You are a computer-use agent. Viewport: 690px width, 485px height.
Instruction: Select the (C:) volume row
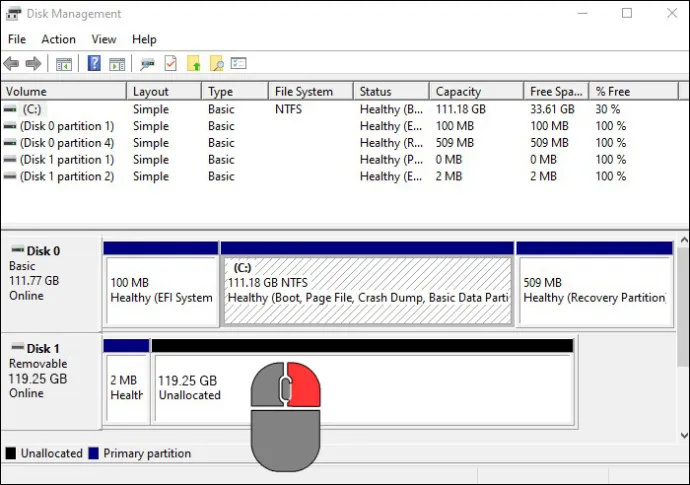(x=339, y=109)
